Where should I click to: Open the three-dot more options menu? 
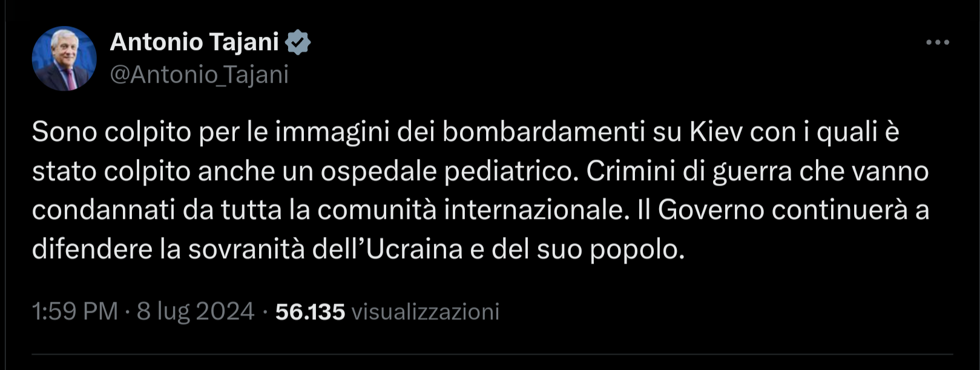(x=937, y=42)
